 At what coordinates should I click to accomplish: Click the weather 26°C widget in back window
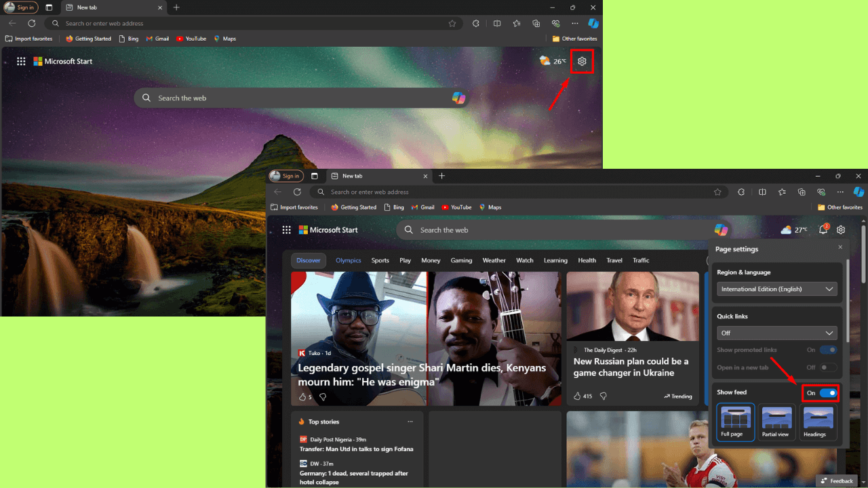pyautogui.click(x=553, y=61)
